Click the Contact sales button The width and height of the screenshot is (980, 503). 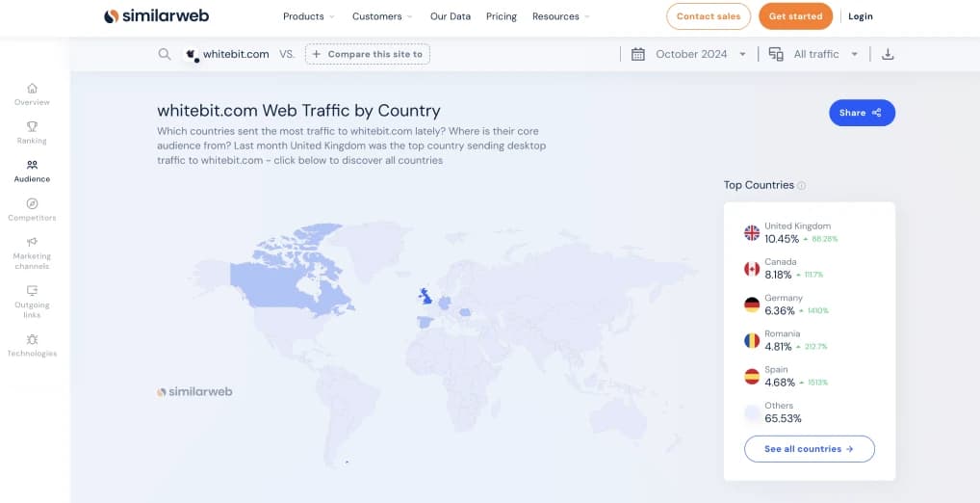point(709,16)
